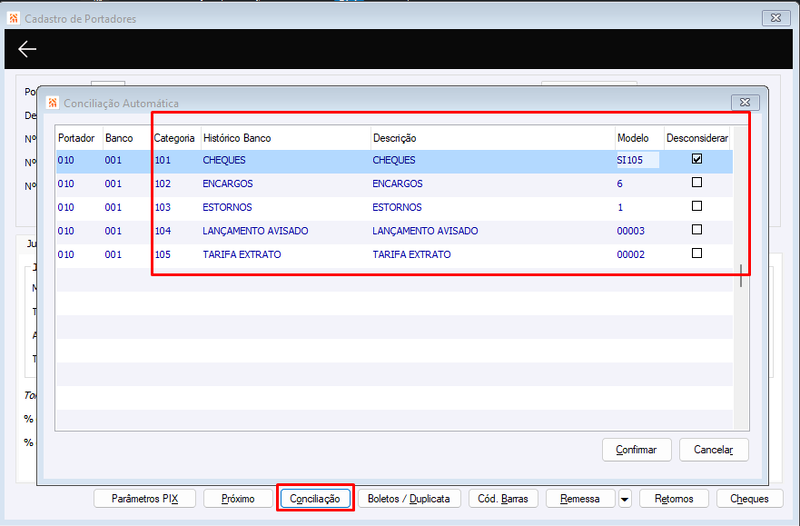The height and width of the screenshot is (526, 800).
Task: Click Categoria cell 101
Action: tap(163, 160)
